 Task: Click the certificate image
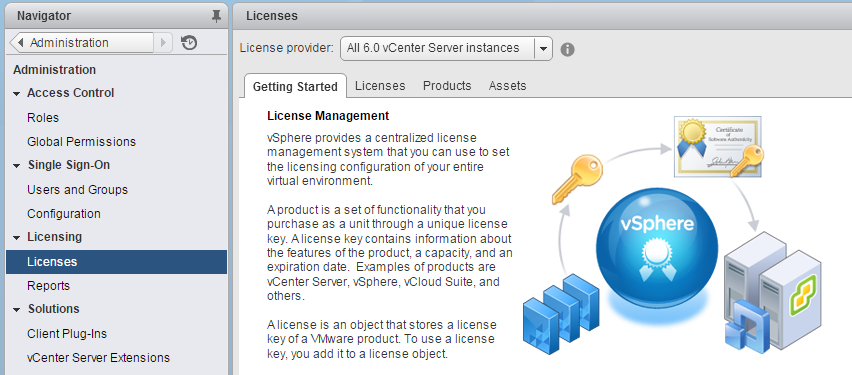[x=718, y=146]
